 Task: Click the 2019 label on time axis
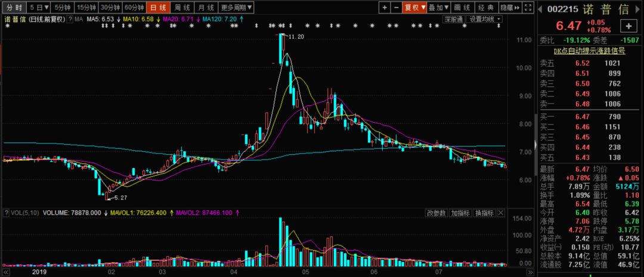[x=39, y=272]
